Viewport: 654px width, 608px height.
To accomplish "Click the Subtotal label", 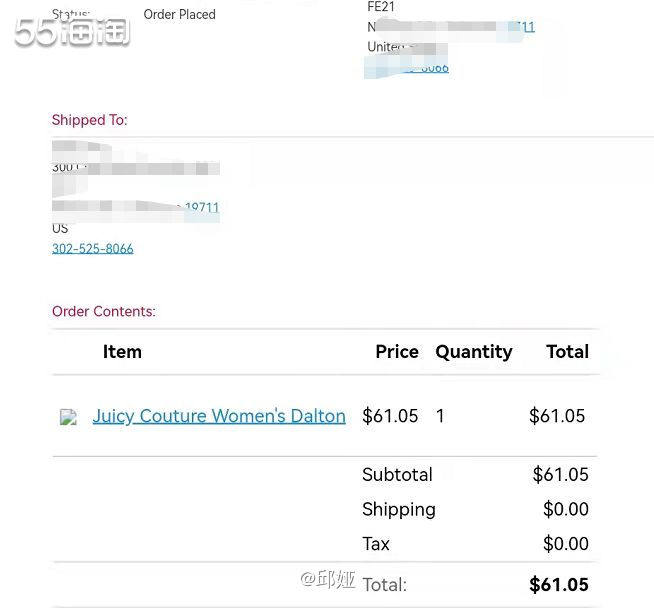I will click(397, 475).
